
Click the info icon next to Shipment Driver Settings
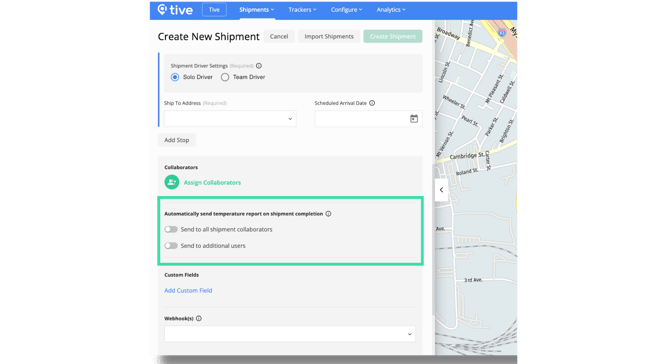[x=259, y=66]
